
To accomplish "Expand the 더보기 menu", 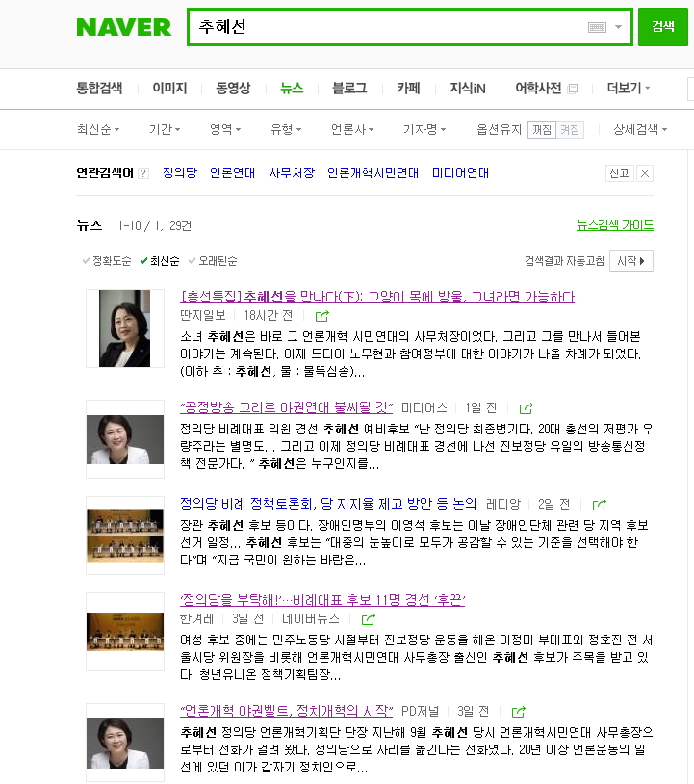I will click(x=628, y=89).
